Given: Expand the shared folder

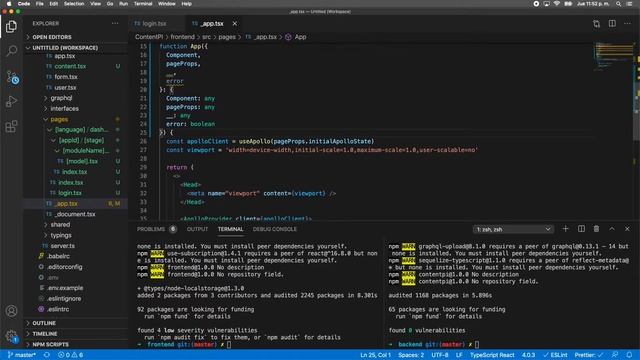Looking at the screenshot, I should pos(60,225).
